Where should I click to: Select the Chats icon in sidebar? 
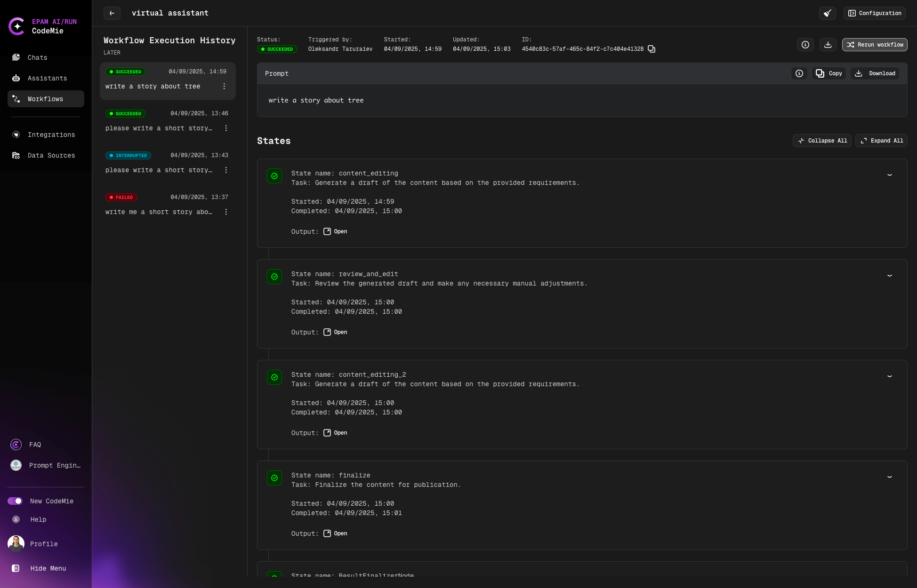[x=16, y=57]
